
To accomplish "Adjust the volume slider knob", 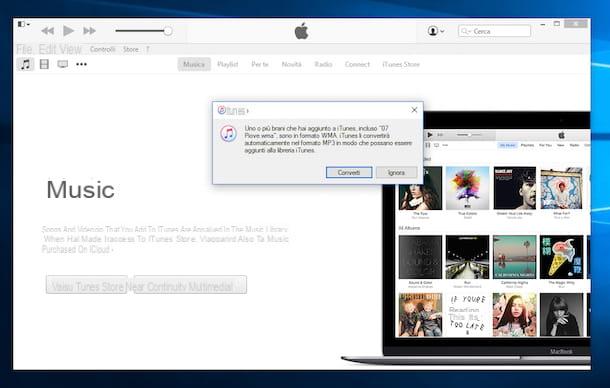I will point(168,31).
